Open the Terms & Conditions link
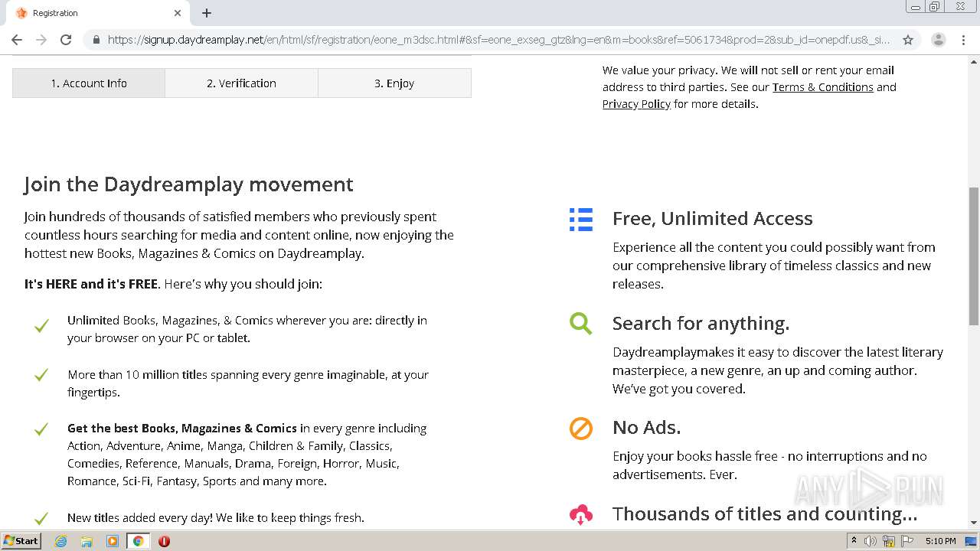The height and width of the screenshot is (551, 980). [822, 87]
